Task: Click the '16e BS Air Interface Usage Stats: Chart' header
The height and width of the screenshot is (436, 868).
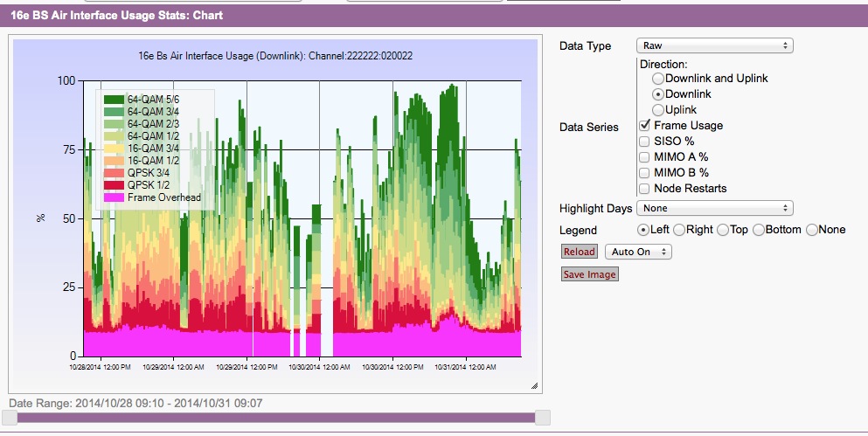Action: 117,15
